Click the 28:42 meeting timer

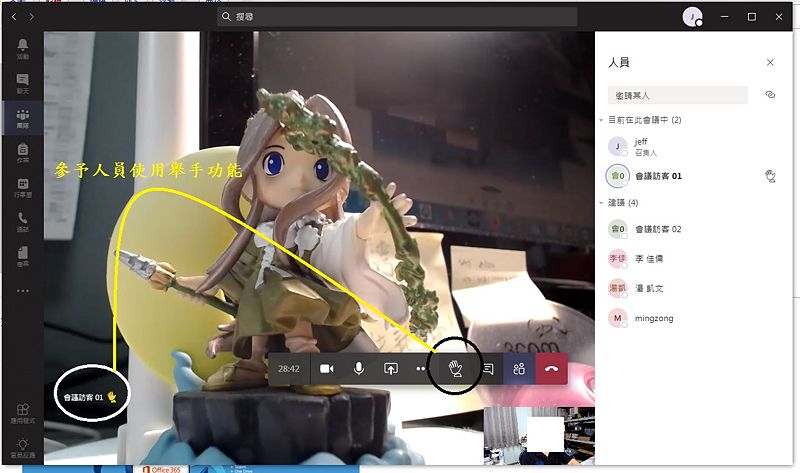(x=289, y=368)
